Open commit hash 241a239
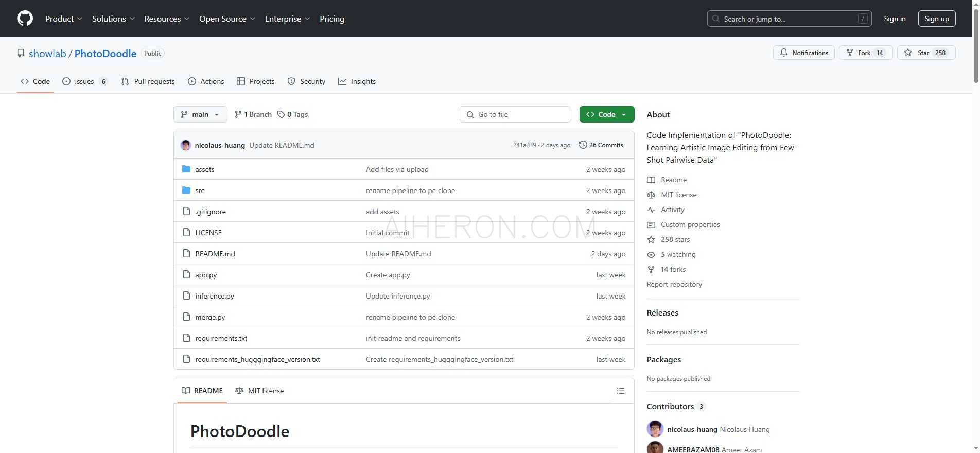This screenshot has height=453, width=980. click(524, 145)
